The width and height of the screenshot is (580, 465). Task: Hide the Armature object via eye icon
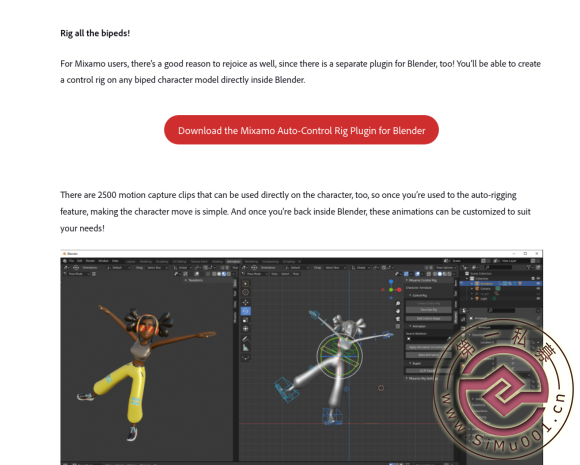coord(538,283)
